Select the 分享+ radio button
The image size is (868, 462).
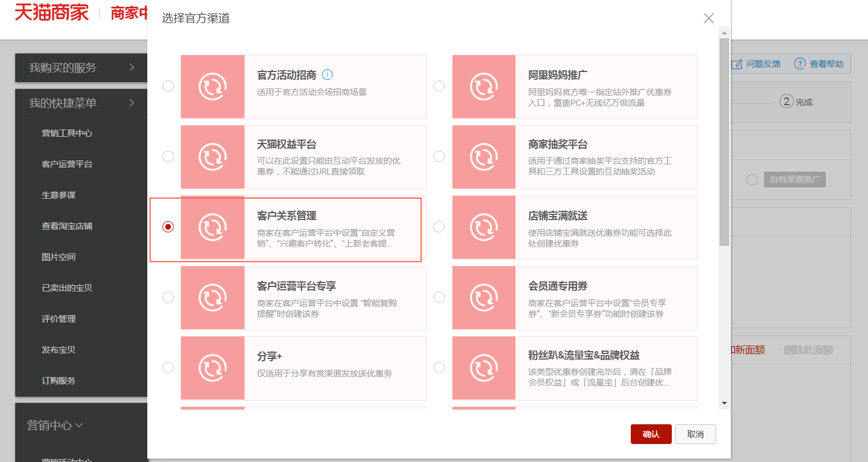point(168,367)
